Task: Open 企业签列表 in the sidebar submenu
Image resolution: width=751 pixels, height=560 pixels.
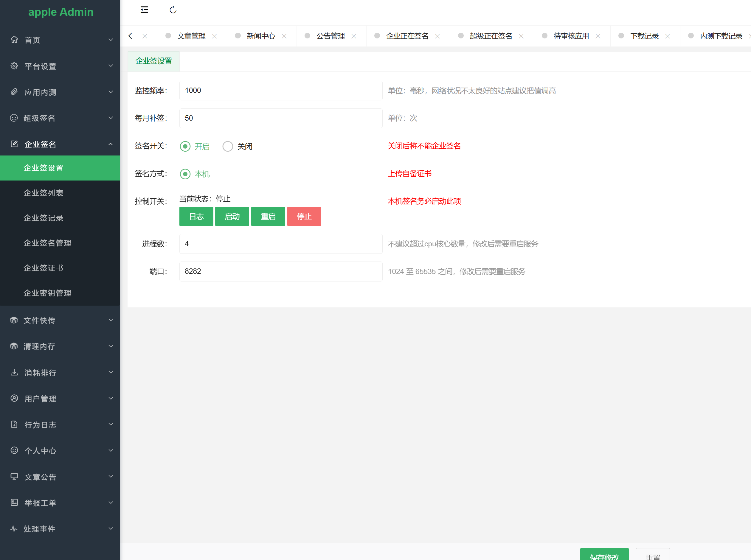Action: (44, 193)
